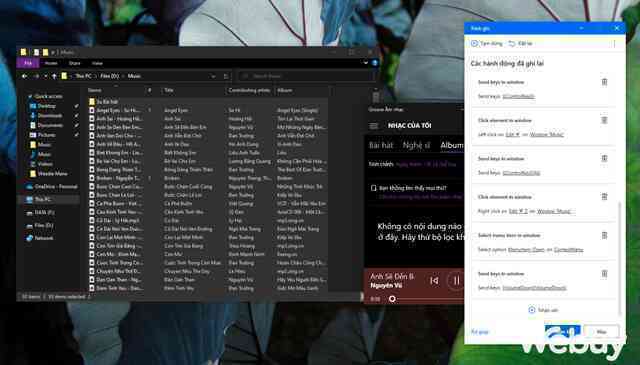Open the Window 'Music' link in Left click action
The height and width of the screenshot is (365, 640).
(x=547, y=134)
